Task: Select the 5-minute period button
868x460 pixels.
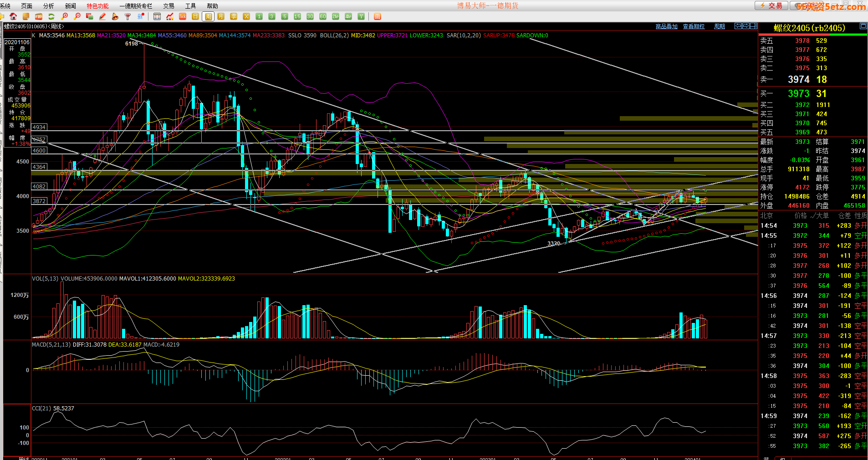Action: click(x=285, y=16)
